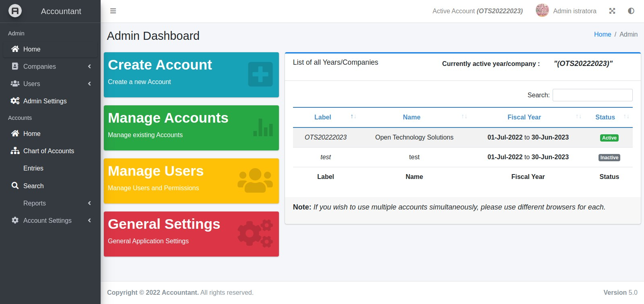Click the bar chart icon on Manage Accounts
The height and width of the screenshot is (304, 644).
pyautogui.click(x=263, y=127)
